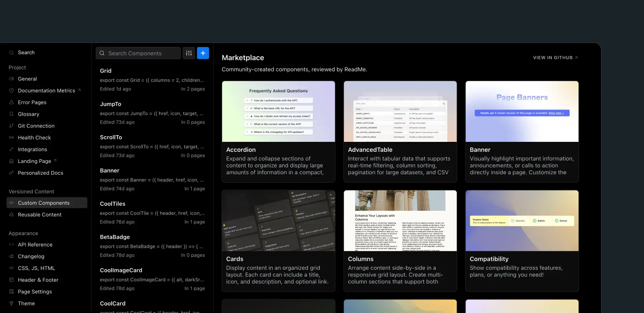Image resolution: width=644 pixels, height=313 pixels.
Task: Open the Page Banners marketplace thumbnail
Action: 522,111
